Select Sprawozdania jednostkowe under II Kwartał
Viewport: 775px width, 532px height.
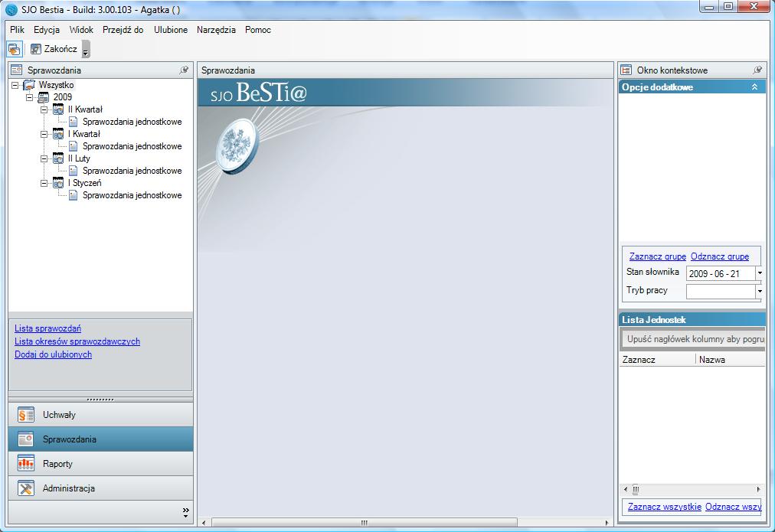tap(132, 122)
